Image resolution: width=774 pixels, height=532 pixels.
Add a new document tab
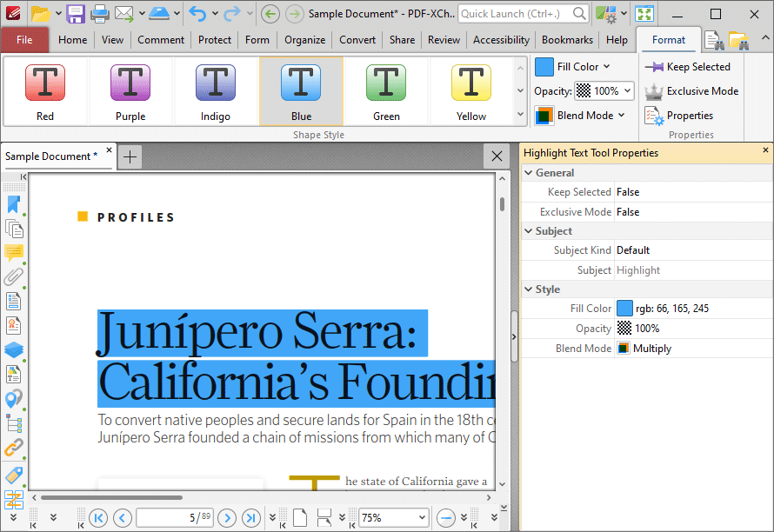click(x=130, y=157)
